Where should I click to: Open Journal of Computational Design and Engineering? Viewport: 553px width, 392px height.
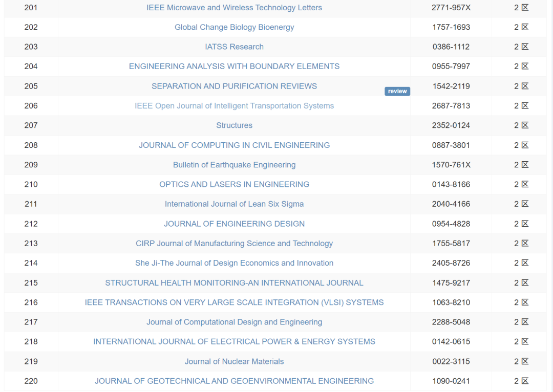coord(234,322)
